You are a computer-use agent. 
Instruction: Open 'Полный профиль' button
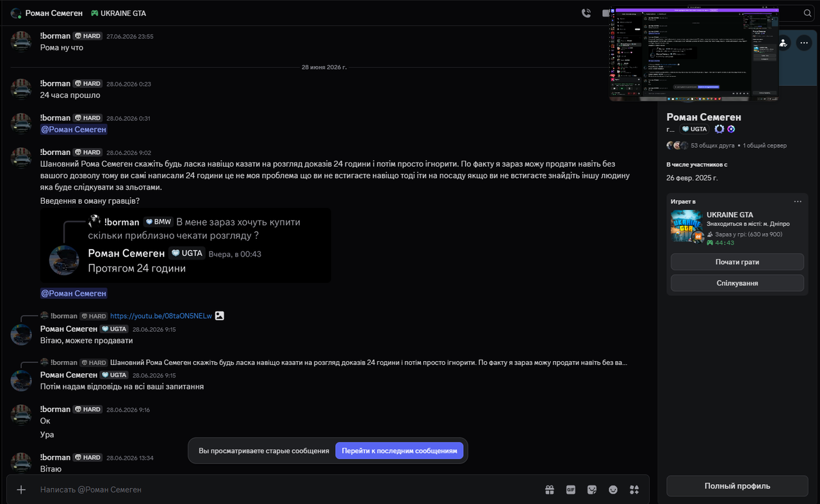(x=737, y=486)
